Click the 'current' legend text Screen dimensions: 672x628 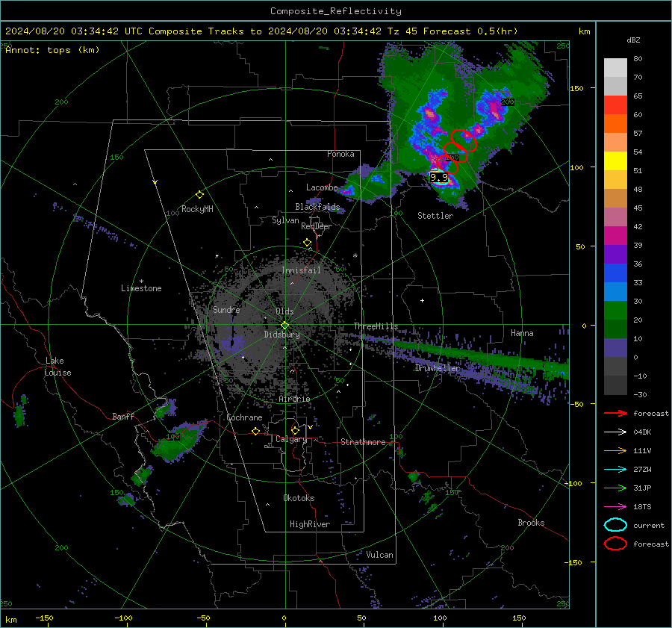649,526
